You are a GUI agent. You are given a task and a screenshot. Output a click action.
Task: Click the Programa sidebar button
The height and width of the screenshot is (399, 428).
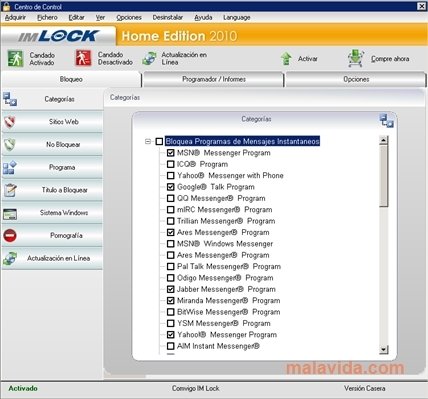point(52,167)
